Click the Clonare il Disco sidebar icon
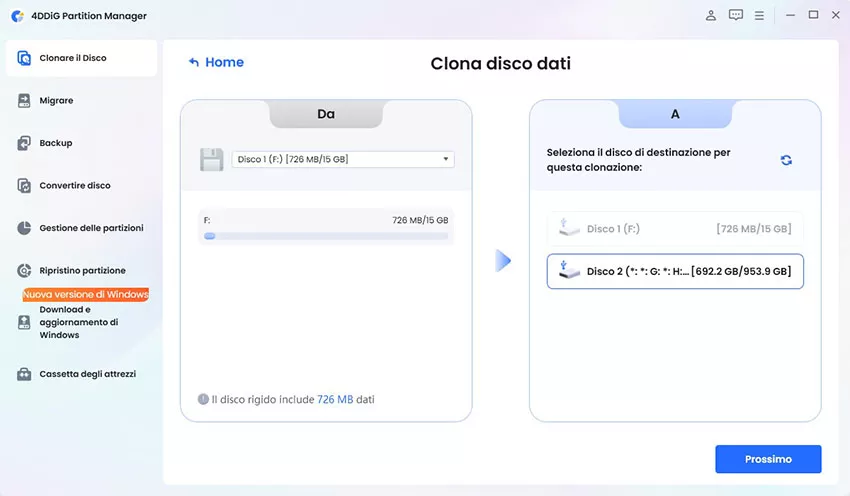 [24, 58]
